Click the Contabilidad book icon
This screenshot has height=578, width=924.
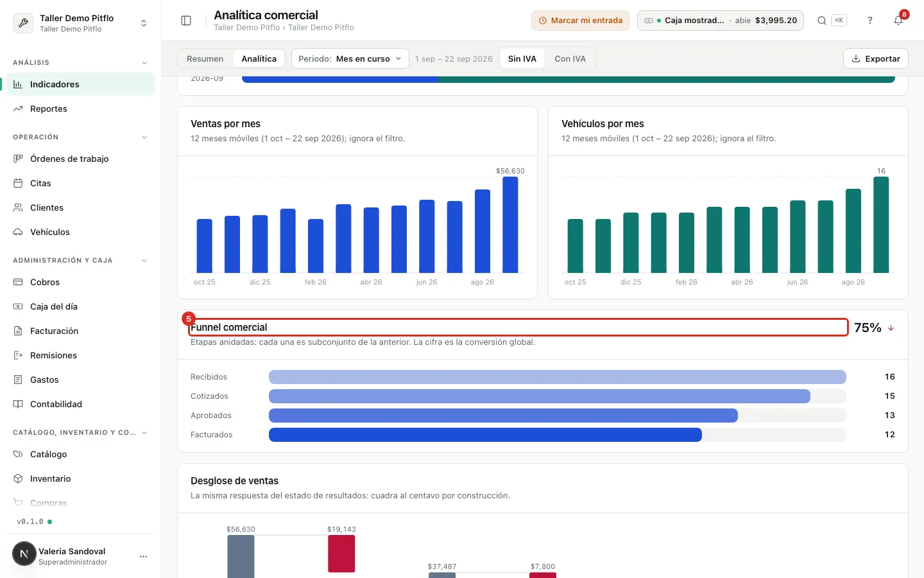click(18, 404)
